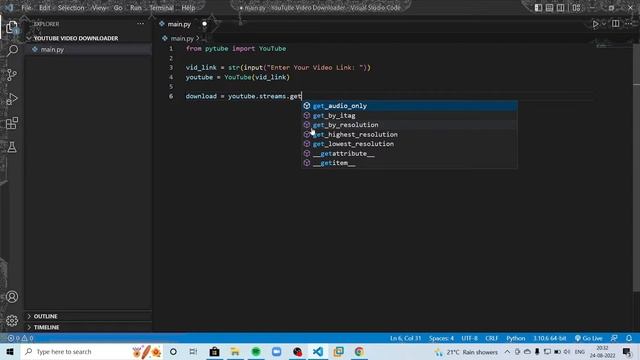Viewport: 640px width, 360px height.
Task: Open the Search view in activity bar
Action: pos(12,51)
